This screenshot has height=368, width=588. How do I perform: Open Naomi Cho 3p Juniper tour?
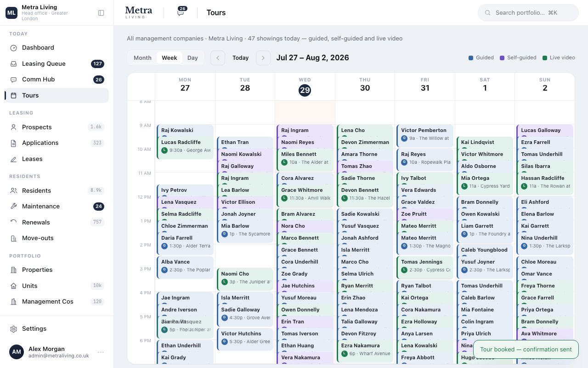click(245, 279)
